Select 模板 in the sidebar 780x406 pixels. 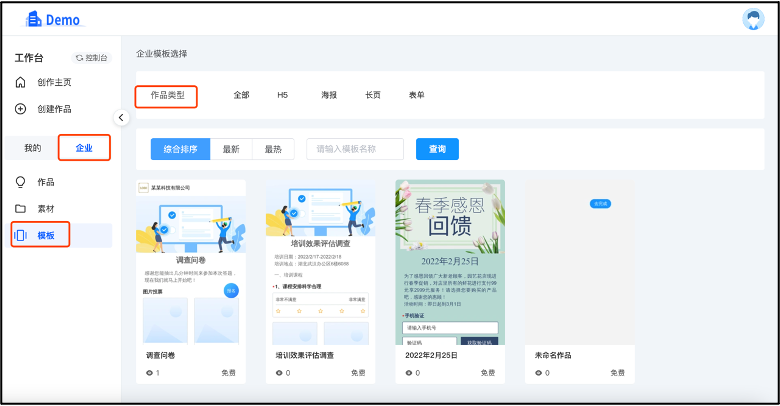point(45,236)
